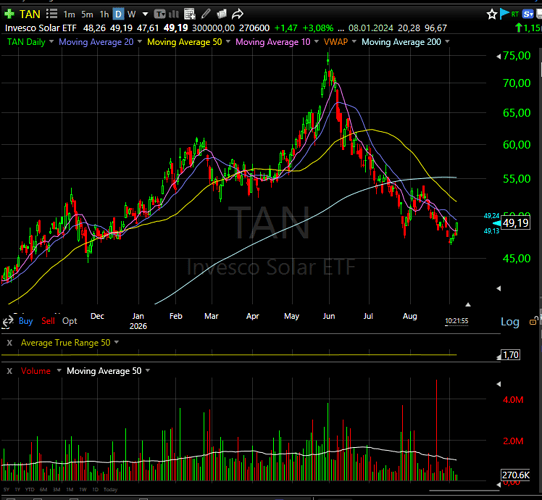The image size is (542, 500).
Task: Click the green RT real-time indicator
Action: click(x=515, y=14)
